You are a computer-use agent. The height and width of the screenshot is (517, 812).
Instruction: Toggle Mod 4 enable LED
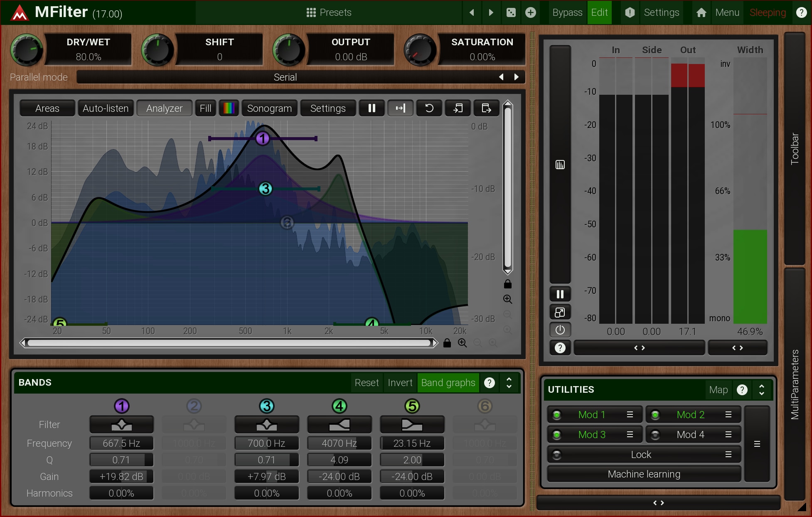655,435
